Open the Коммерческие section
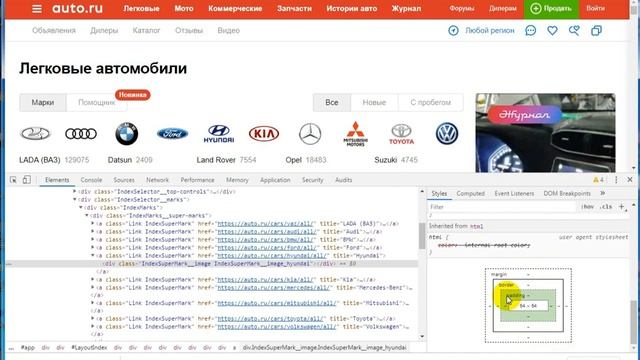 (235, 9)
